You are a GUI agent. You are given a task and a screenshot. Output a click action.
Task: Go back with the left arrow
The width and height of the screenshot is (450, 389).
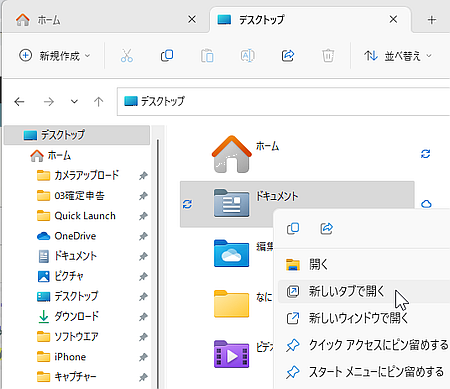click(19, 102)
